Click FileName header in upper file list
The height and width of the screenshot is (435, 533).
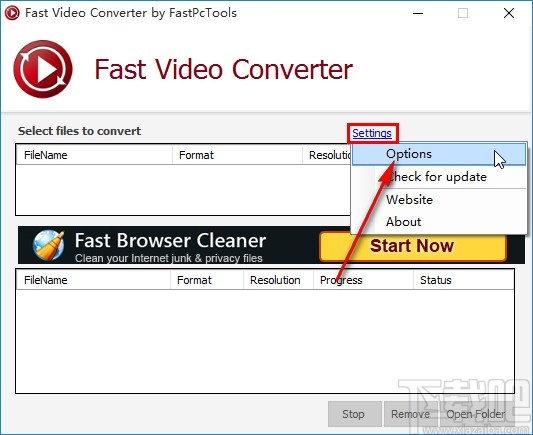(94, 155)
